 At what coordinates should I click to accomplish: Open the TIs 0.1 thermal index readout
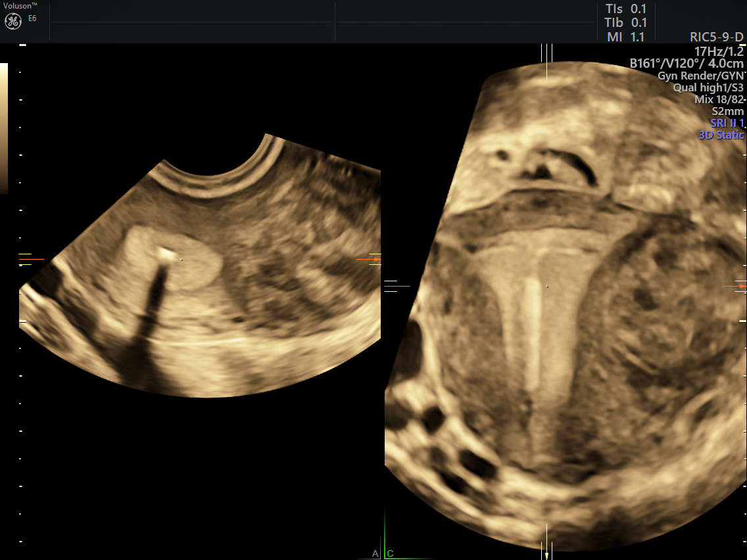625,9
